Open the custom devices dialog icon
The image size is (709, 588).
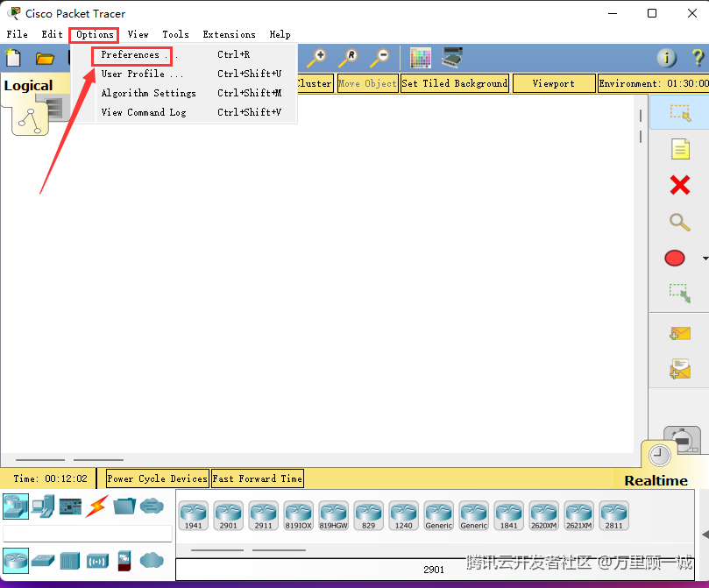coord(451,58)
